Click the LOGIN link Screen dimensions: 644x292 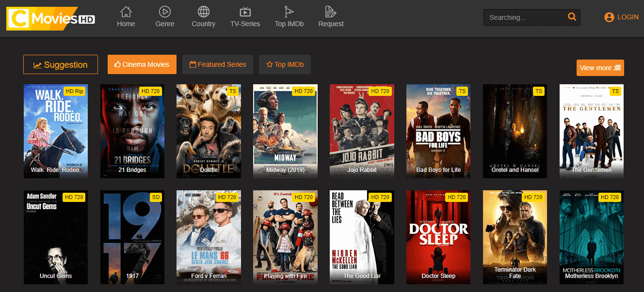click(x=628, y=17)
